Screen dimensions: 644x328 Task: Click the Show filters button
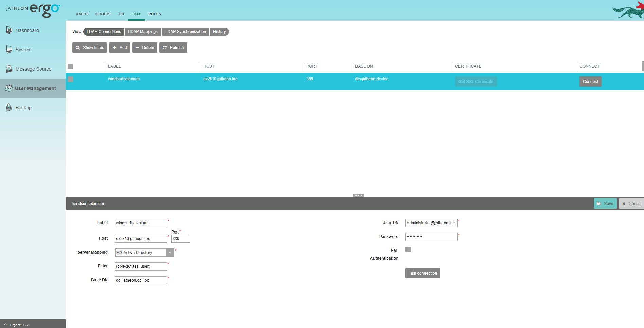click(x=90, y=48)
